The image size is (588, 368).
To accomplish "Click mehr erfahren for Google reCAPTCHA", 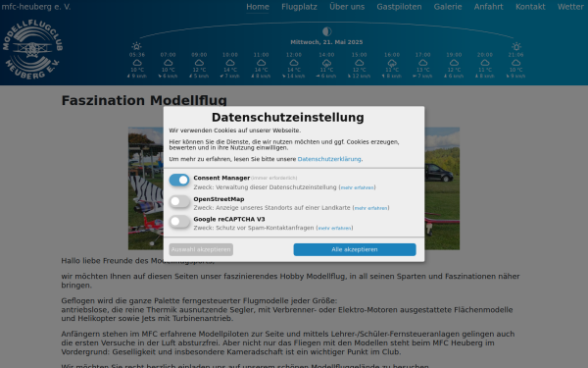I will pyautogui.click(x=334, y=228).
